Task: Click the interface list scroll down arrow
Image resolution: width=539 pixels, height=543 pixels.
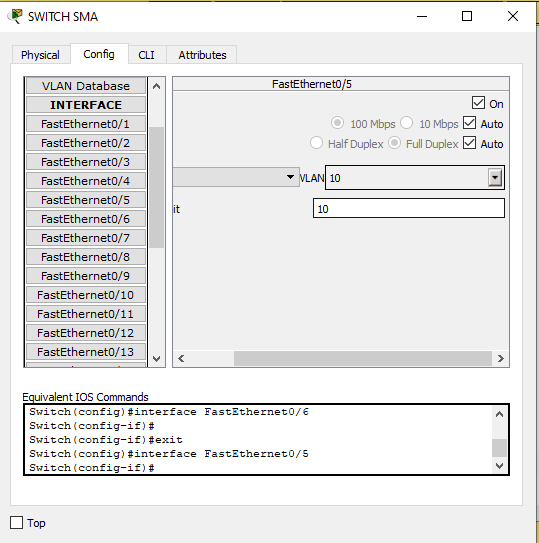Action: click(157, 359)
